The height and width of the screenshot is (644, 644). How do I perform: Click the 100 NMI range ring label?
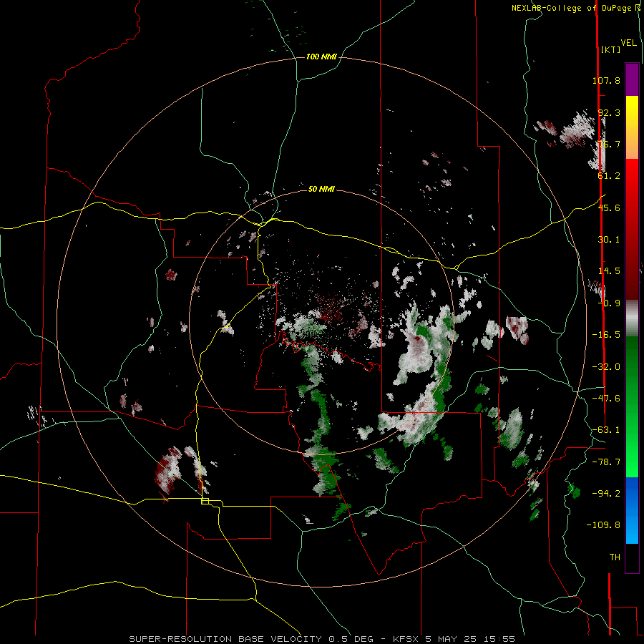coord(321,57)
